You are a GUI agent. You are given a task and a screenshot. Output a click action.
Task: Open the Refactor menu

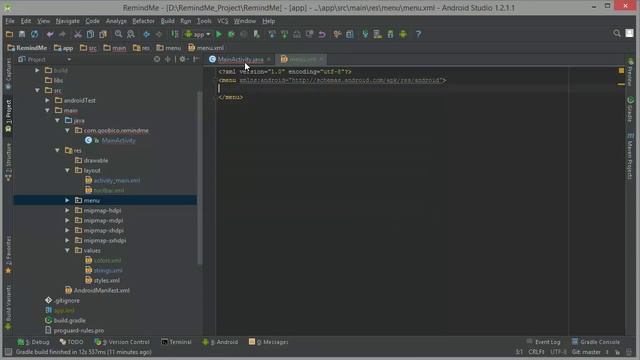(143, 21)
